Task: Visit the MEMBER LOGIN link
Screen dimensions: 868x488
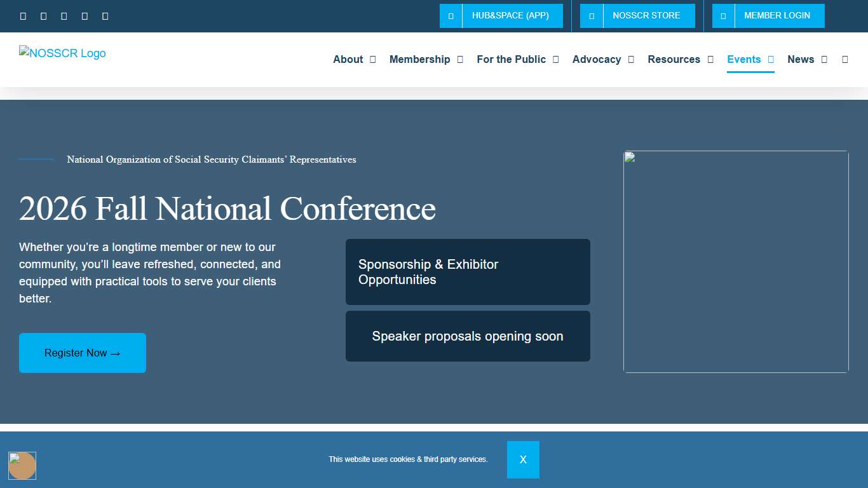Action: [778, 15]
